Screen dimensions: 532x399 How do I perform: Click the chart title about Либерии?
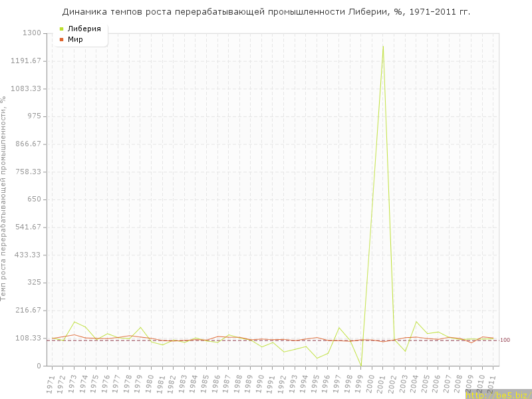[x=266, y=12]
